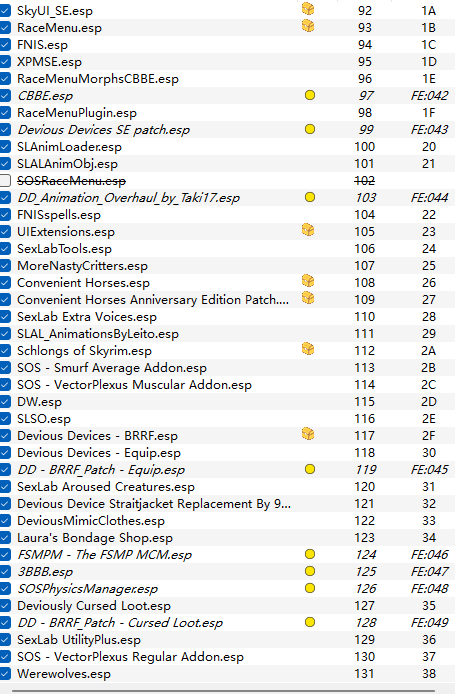Select SOS - VectorPlexus Regular Addon.esp
This screenshot has height=694, width=455.
click(x=131, y=657)
